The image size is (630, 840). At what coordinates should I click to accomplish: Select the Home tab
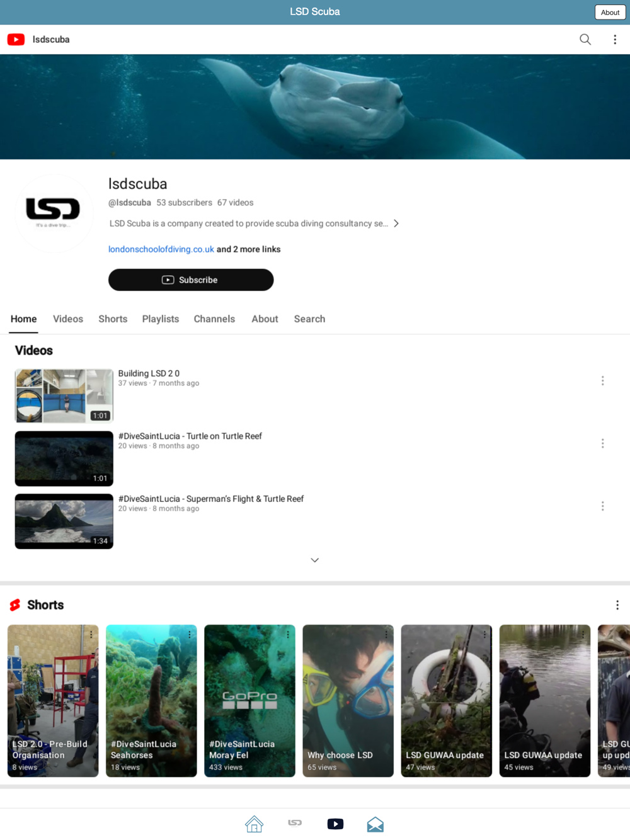click(x=24, y=319)
